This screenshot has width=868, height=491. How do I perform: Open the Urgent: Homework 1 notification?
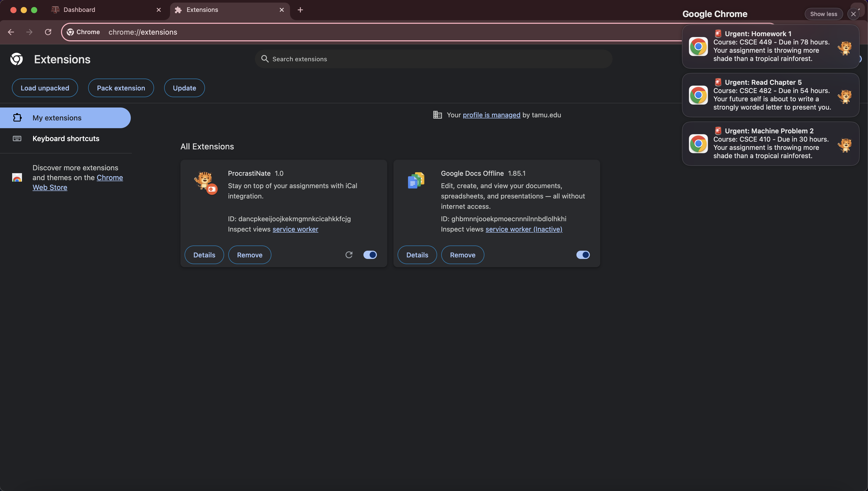771,46
